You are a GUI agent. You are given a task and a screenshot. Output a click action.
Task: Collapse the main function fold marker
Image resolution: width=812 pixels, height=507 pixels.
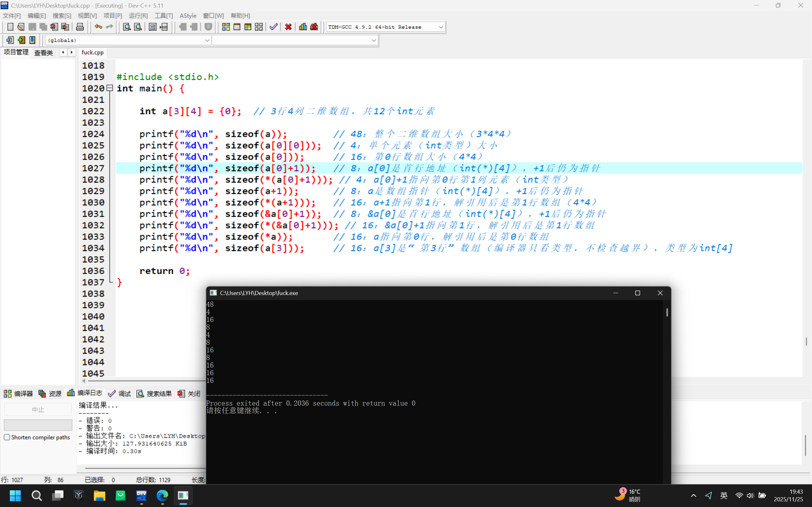(109, 88)
